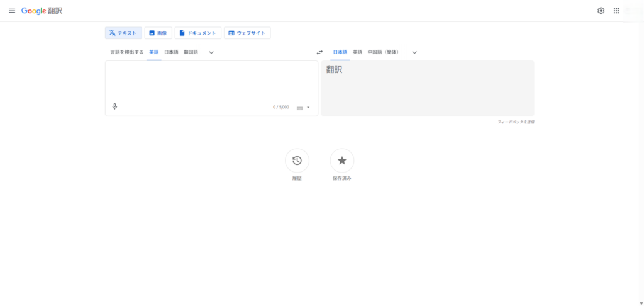Toggle the virtual keyboard input tool
The height and width of the screenshot is (306, 644).
point(299,108)
